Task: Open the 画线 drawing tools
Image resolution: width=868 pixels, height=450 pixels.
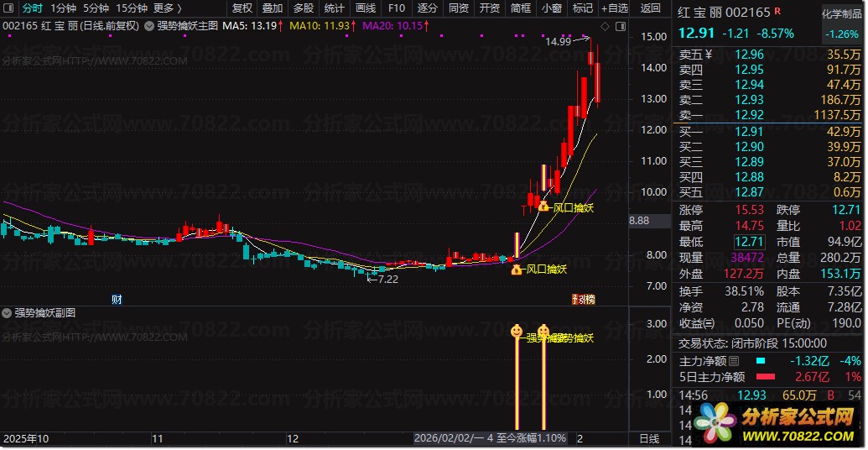Action: point(366,8)
